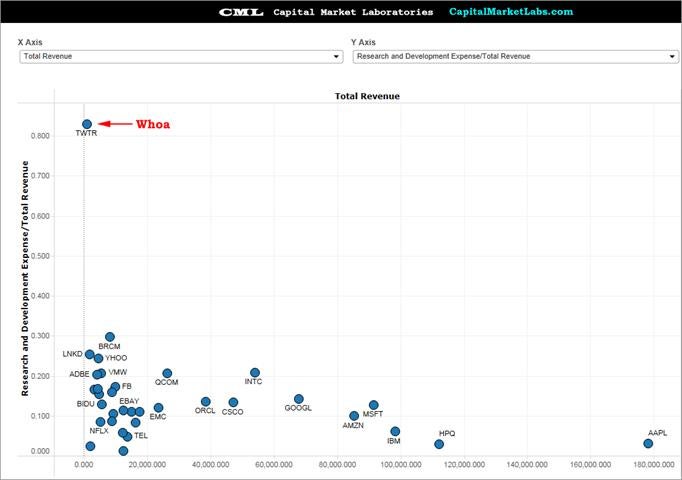Screen dimensions: 682x480
Task: Click the EBAY label text
Action: pyautogui.click(x=129, y=401)
